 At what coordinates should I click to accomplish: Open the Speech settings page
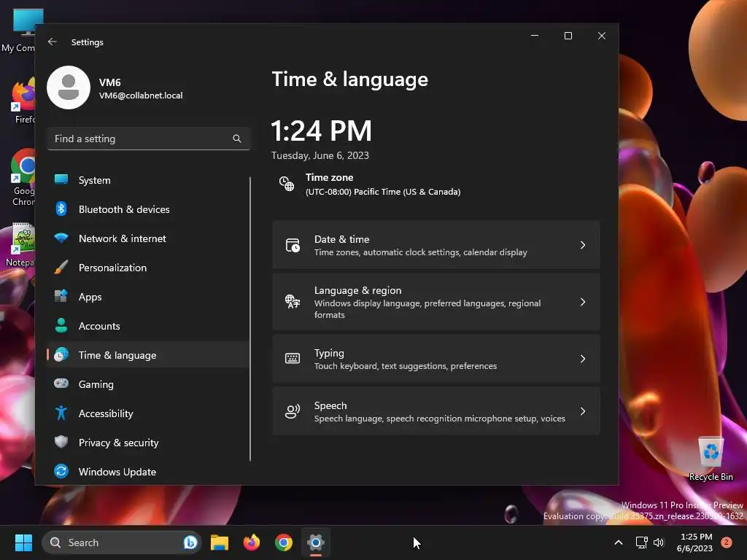click(436, 411)
